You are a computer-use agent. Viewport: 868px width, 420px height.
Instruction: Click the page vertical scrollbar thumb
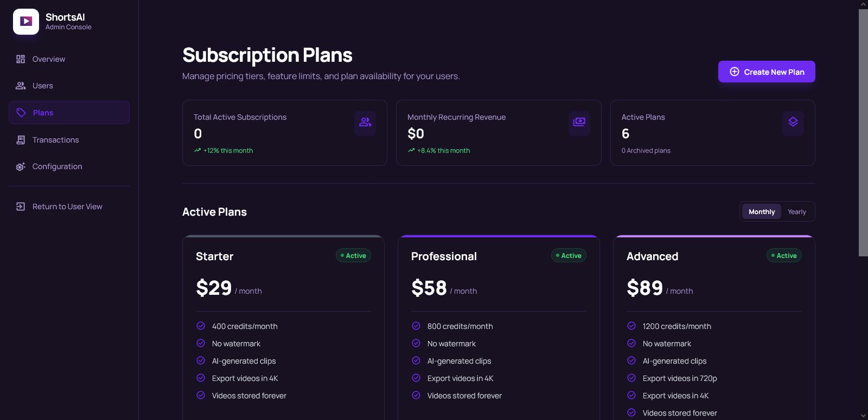click(863, 132)
